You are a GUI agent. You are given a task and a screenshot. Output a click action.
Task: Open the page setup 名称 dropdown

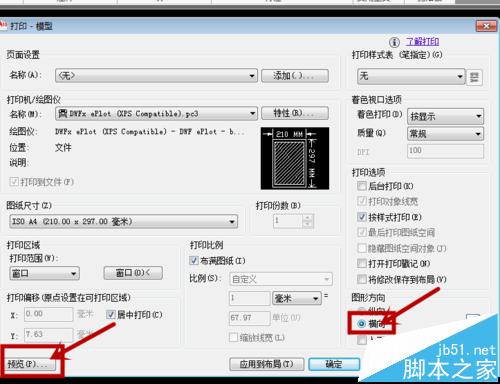point(156,76)
